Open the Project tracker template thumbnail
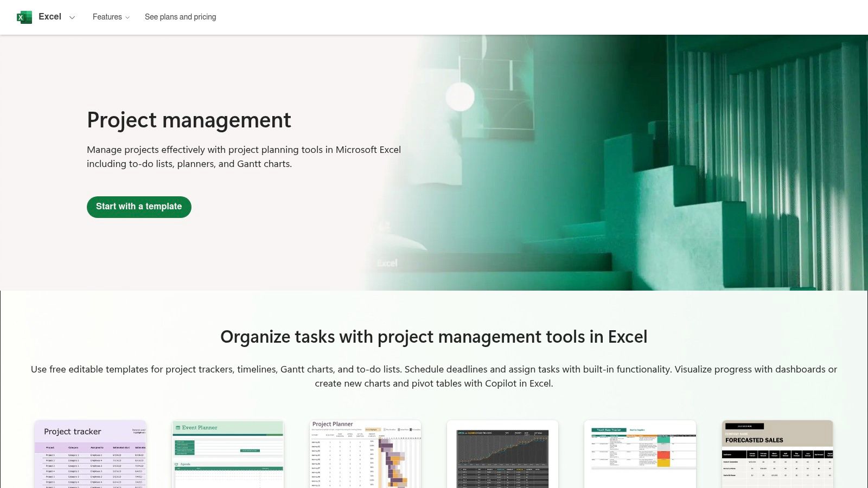The image size is (868, 488). [90, 454]
